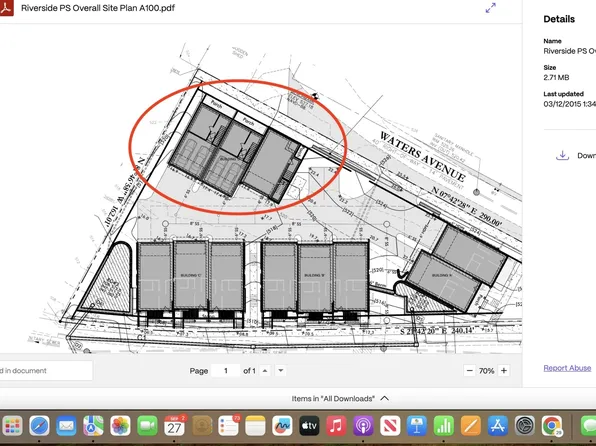This screenshot has width=596, height=446.
Task: Open Calendar showing date 27
Action: pos(174,426)
